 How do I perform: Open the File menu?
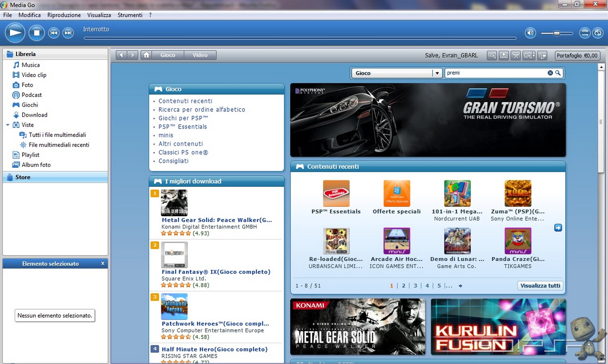click(7, 15)
